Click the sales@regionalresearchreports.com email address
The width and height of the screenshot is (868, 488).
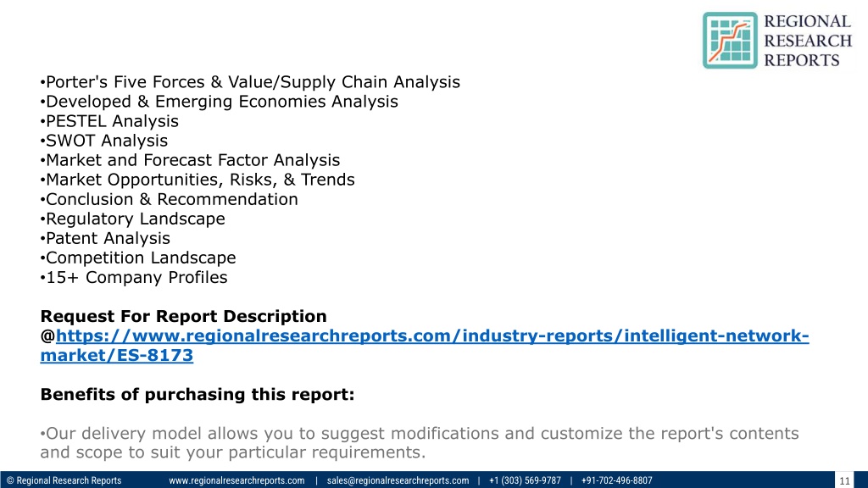click(x=398, y=480)
